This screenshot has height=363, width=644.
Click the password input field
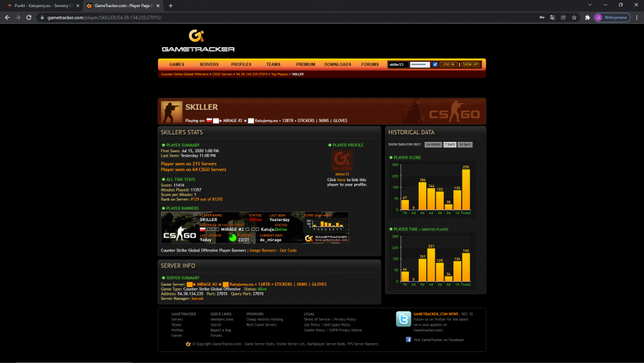(420, 64)
